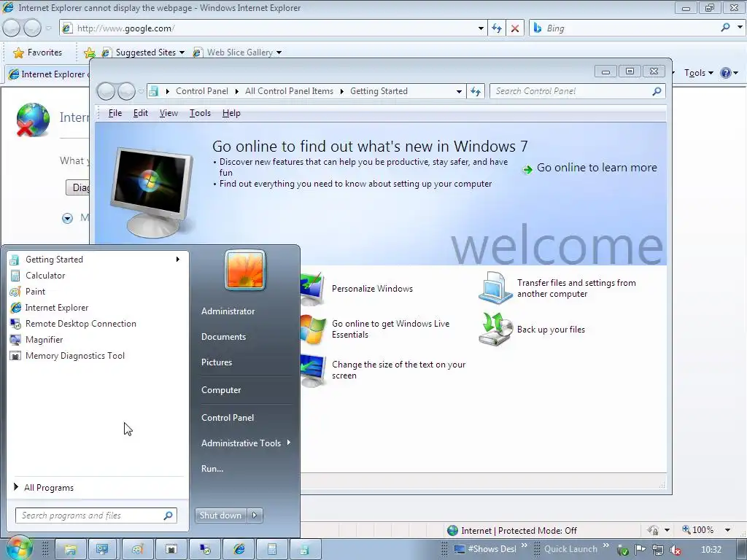
Task: Click the Shut down button
Action: click(x=221, y=516)
